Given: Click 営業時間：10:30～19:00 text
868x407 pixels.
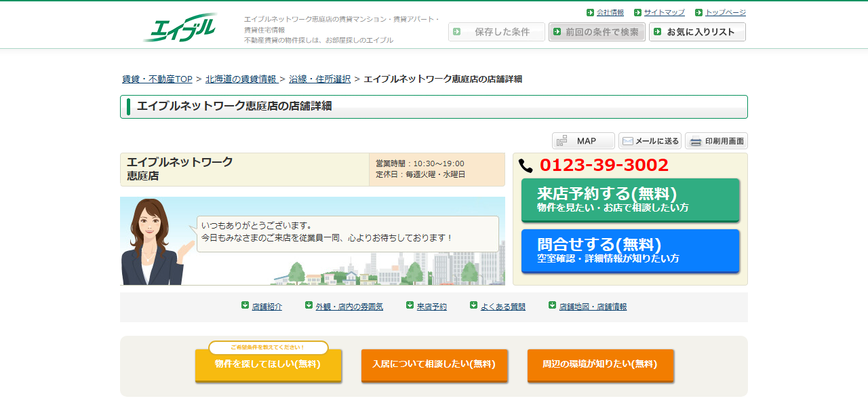Looking at the screenshot, I should (420, 163).
